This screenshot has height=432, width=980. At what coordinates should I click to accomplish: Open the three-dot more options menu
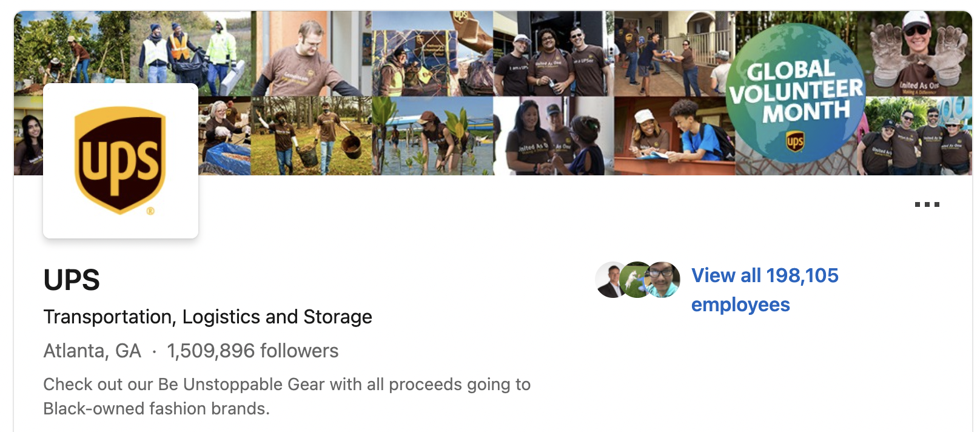pyautogui.click(x=927, y=204)
